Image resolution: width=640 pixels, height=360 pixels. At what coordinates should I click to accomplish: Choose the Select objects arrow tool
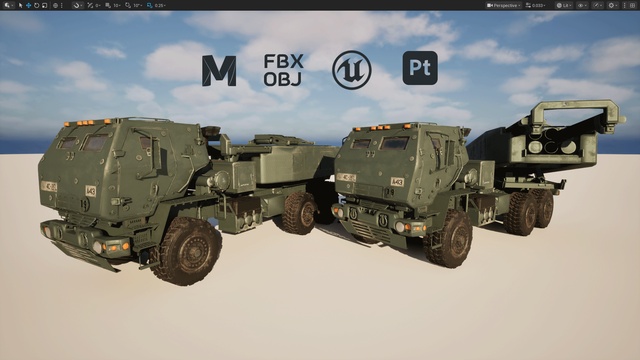[20, 5]
